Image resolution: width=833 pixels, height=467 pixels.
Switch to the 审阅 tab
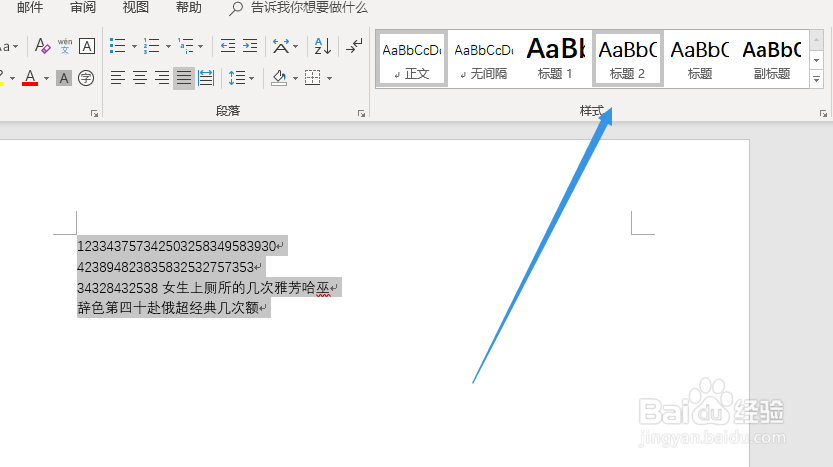tap(83, 7)
